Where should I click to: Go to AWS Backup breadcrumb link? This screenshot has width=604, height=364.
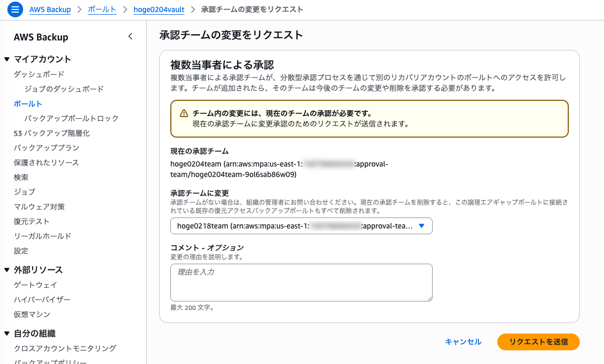(50, 9)
